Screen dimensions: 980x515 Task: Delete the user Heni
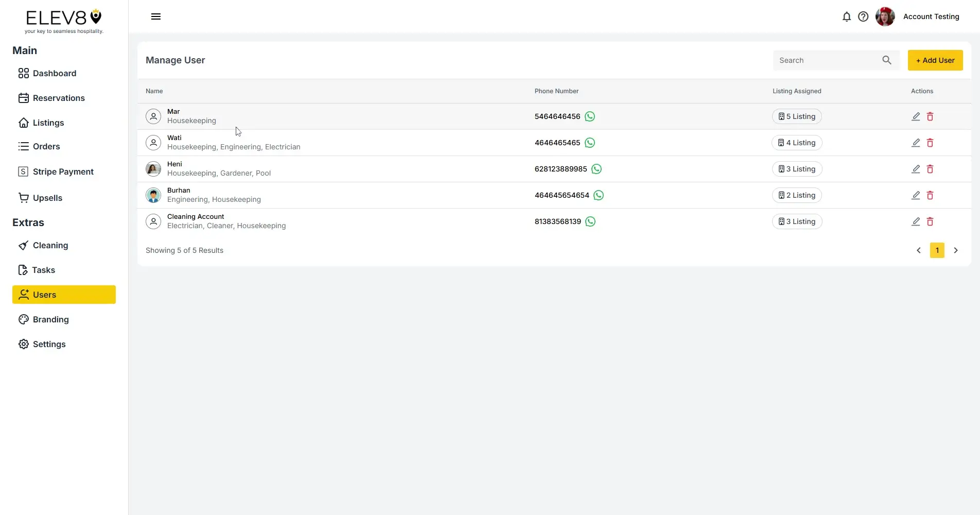930,169
